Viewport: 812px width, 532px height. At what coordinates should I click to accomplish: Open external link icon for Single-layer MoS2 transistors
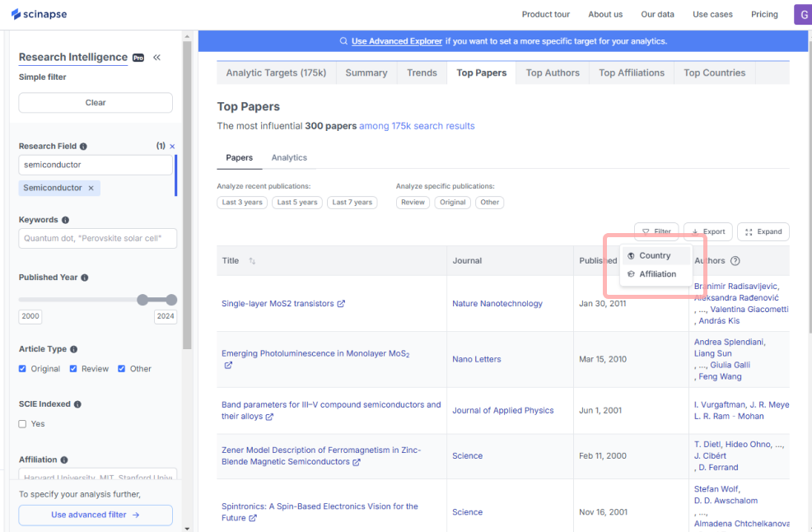pos(341,304)
